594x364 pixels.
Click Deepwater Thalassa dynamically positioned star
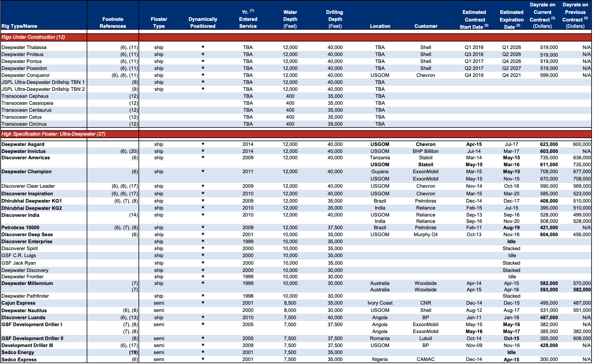[x=203, y=47]
